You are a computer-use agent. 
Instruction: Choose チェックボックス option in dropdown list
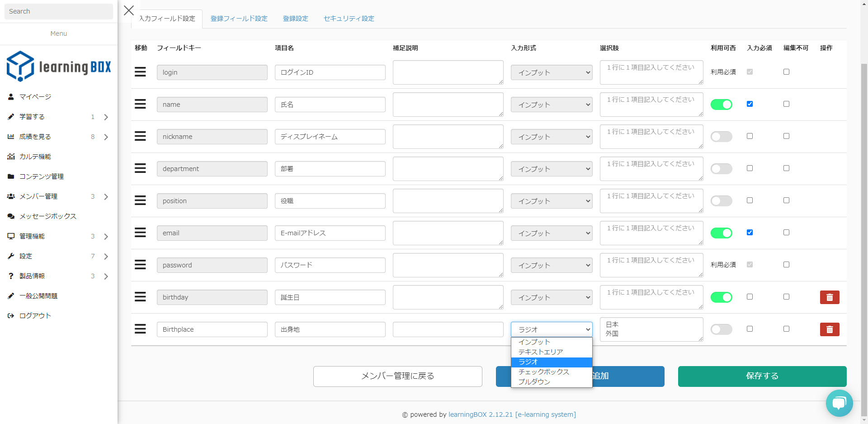pyautogui.click(x=543, y=372)
